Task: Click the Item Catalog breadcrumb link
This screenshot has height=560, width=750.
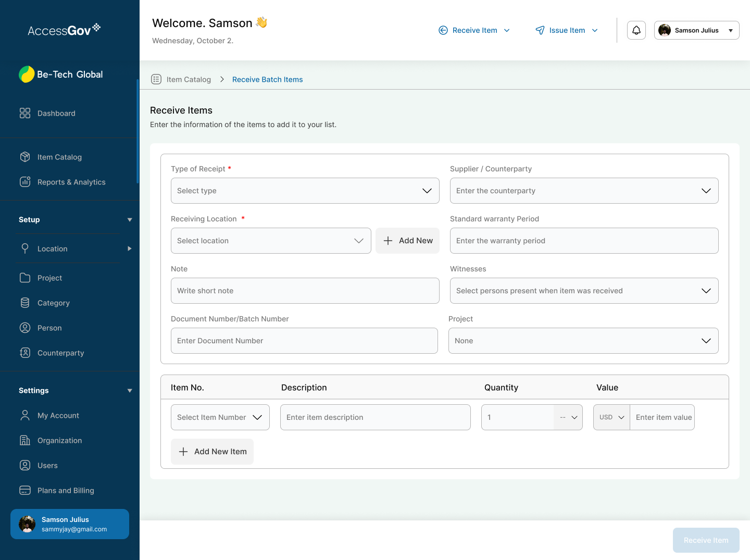Action: (189, 79)
